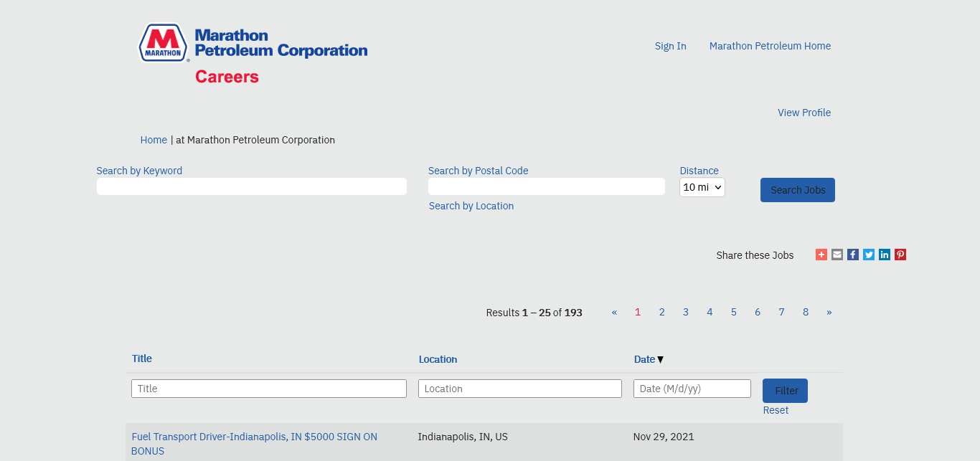This screenshot has height=461, width=980.
Task: Share jobs on Pinterest
Action: click(x=900, y=255)
